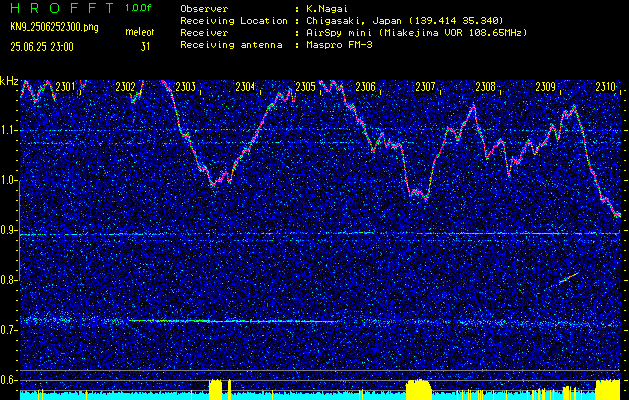
Task: Click the version label 1.0.0f
Action: 138,8
